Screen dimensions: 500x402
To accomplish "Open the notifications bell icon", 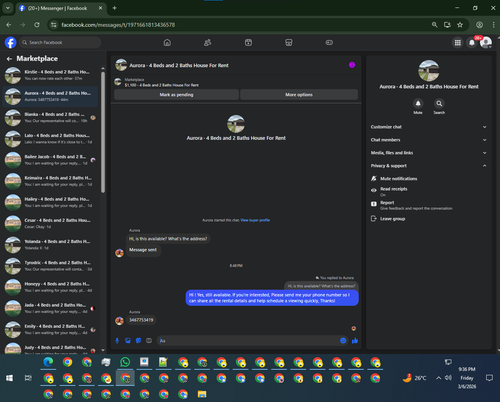I will [472, 43].
